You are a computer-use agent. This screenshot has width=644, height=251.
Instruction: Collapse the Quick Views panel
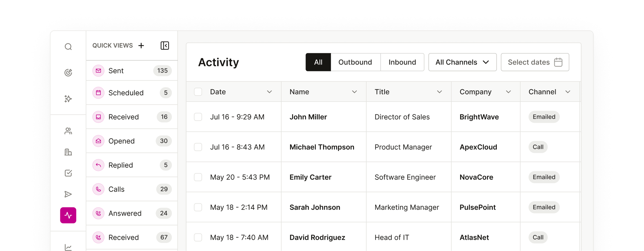[165, 46]
